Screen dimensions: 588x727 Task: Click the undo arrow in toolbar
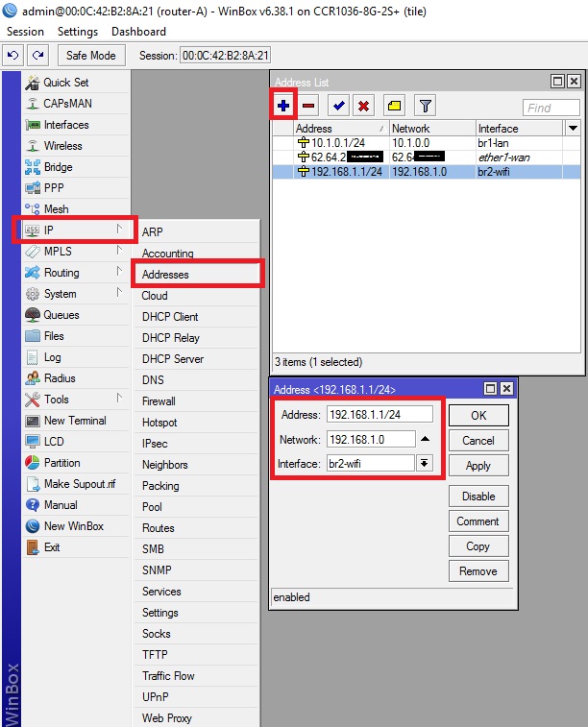13,56
